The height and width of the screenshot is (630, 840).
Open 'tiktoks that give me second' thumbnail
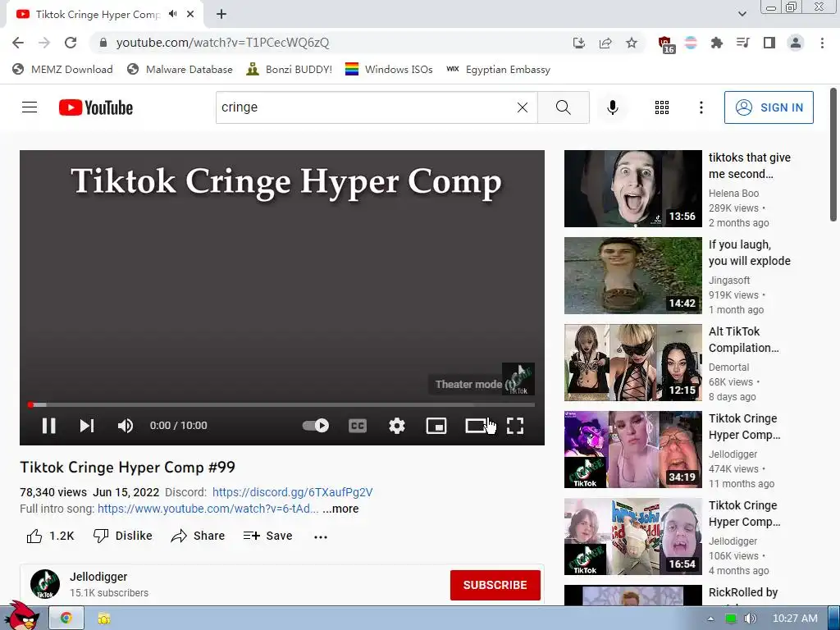632,189
